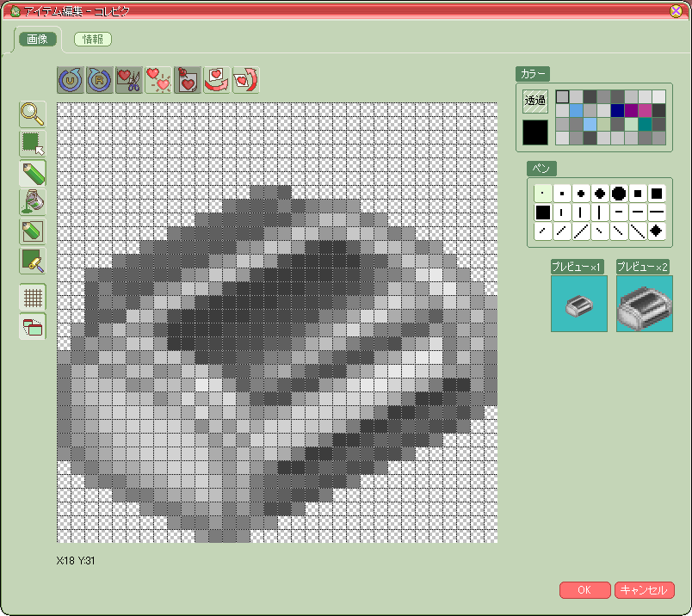
Task: Select the magnifying glass zoom tool
Action: 33,114
